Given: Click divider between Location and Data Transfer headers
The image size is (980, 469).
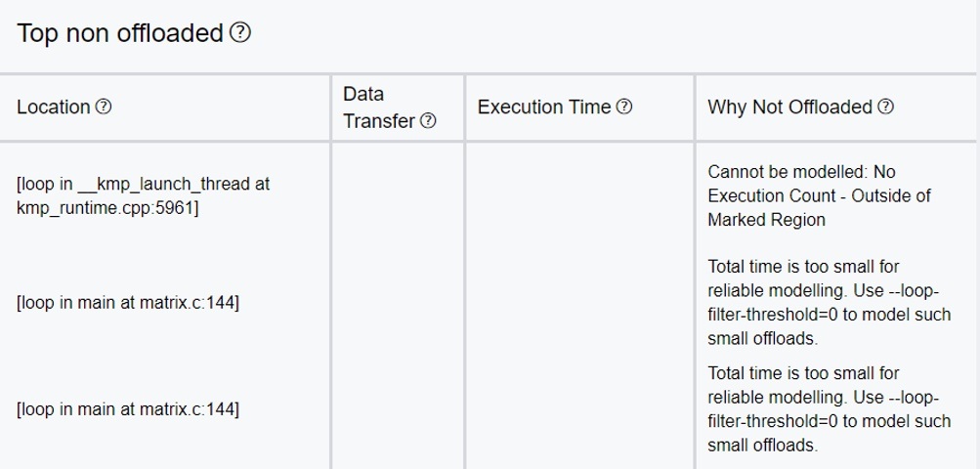Looking at the screenshot, I should (330, 107).
